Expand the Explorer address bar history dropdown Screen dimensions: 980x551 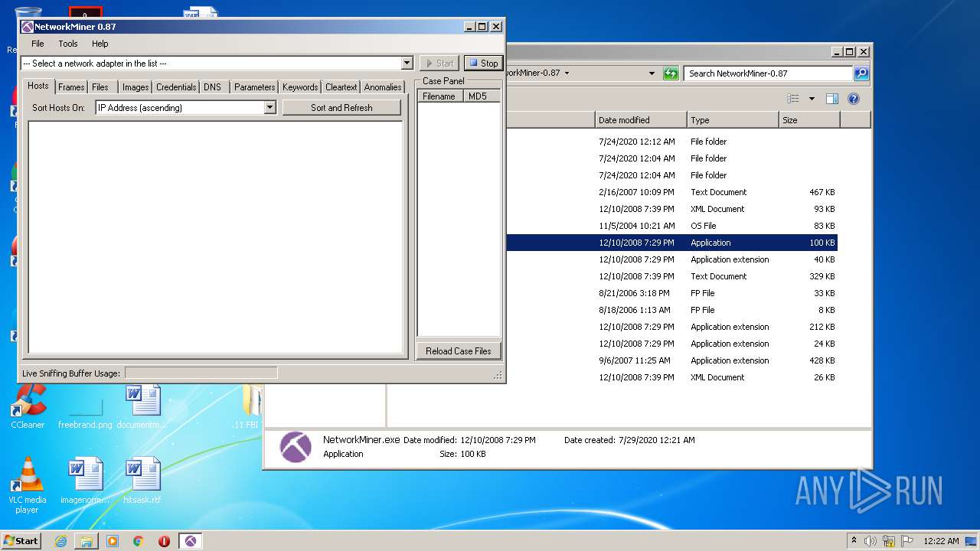click(652, 73)
